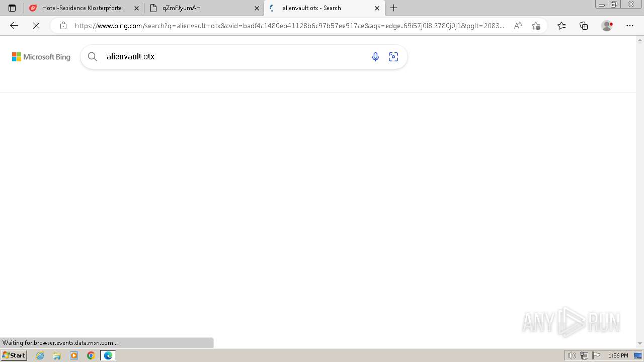The width and height of the screenshot is (644, 362).
Task: Restore down the browser window
Action: click(x=614, y=4)
